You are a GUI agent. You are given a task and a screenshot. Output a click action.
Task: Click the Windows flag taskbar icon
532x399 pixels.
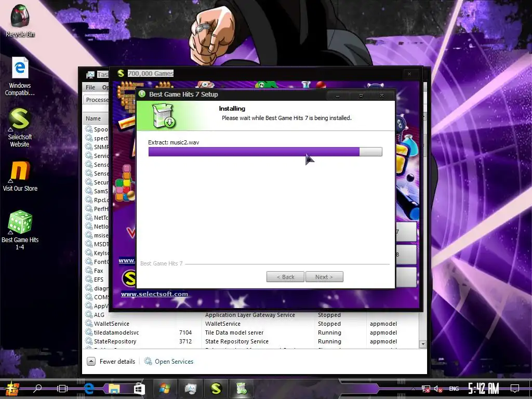point(165,389)
